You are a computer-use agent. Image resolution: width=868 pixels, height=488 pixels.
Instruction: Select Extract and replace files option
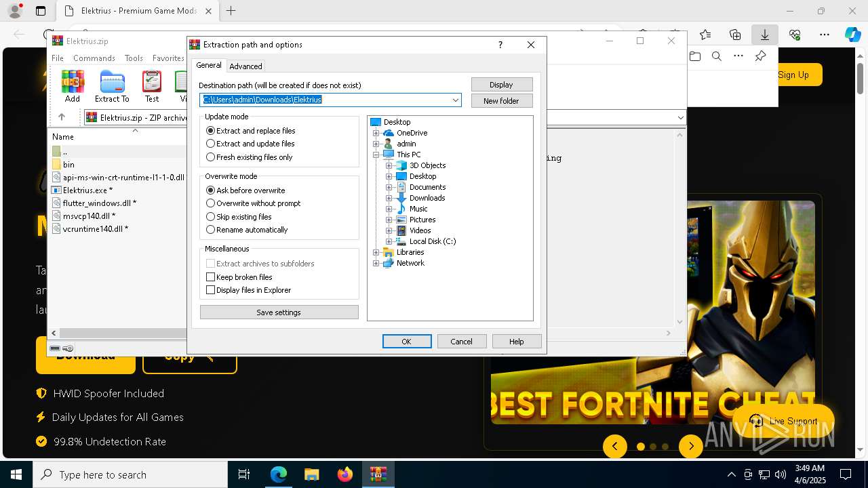click(x=251, y=131)
